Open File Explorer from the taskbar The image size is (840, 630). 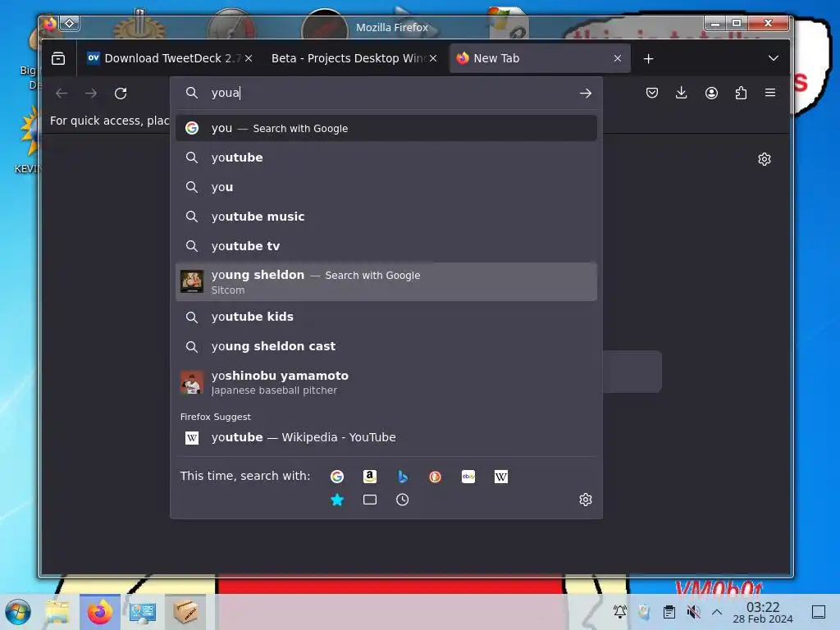57,612
